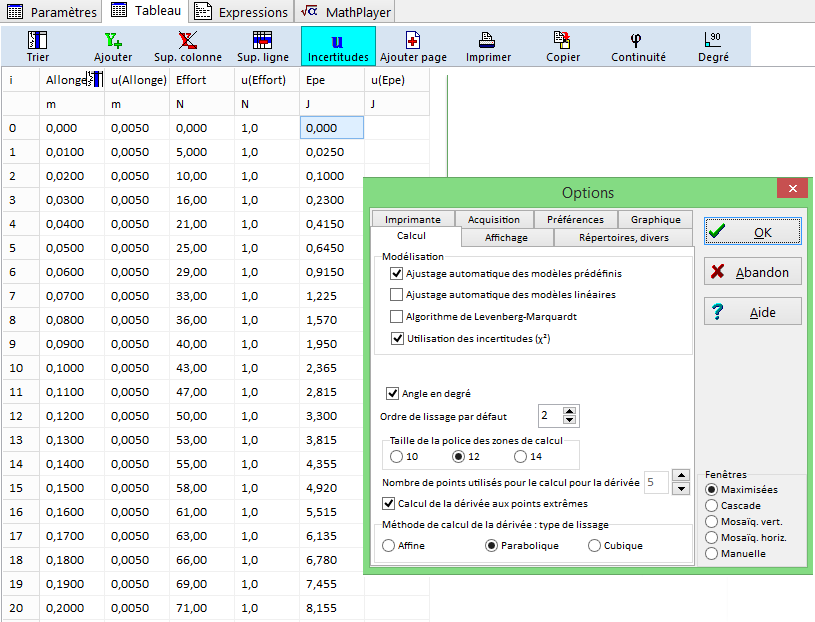815x622 pixels.
Task: Open the Expressions tab
Action: coord(241,11)
